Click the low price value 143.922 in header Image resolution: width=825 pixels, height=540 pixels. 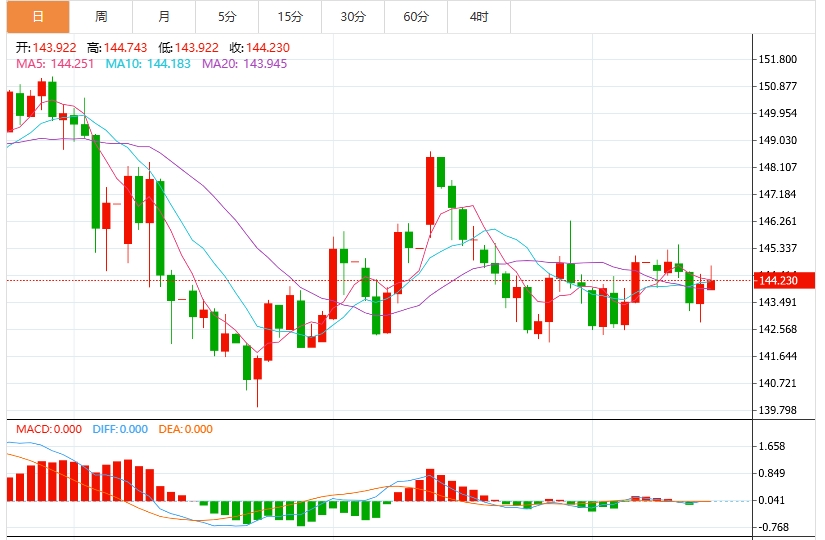[x=197, y=48]
